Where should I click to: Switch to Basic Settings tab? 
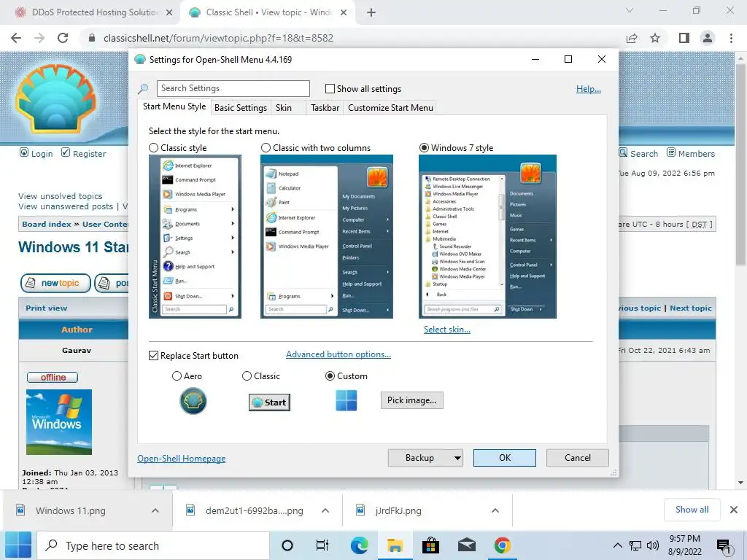point(241,108)
